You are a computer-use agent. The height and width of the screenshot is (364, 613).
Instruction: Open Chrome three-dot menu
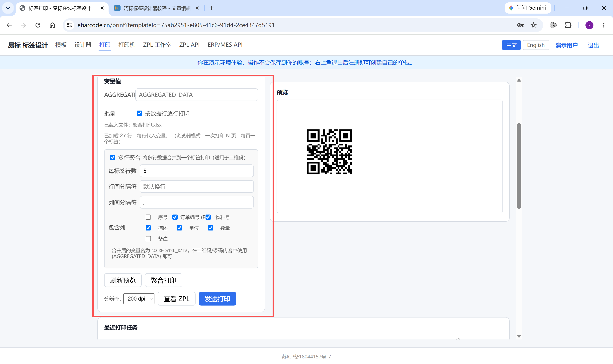tap(604, 25)
